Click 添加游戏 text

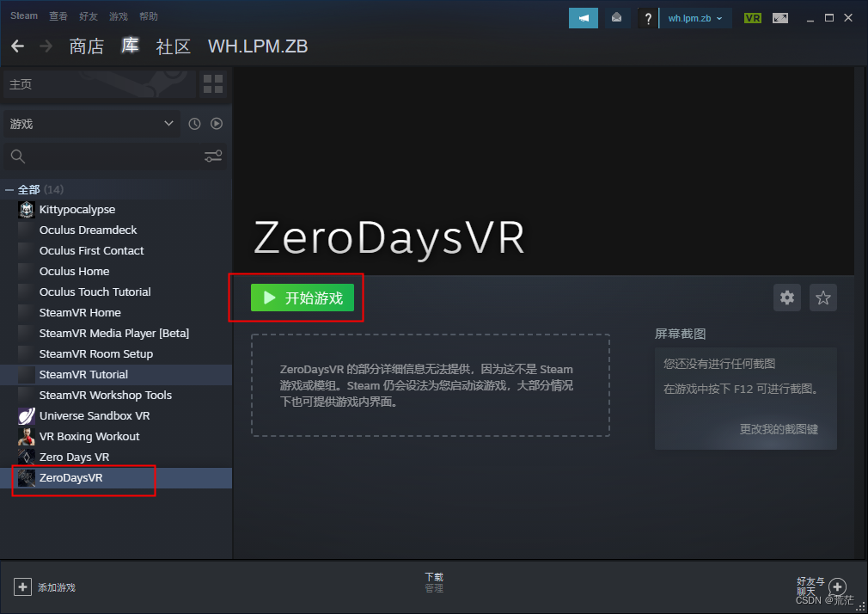tap(57, 587)
